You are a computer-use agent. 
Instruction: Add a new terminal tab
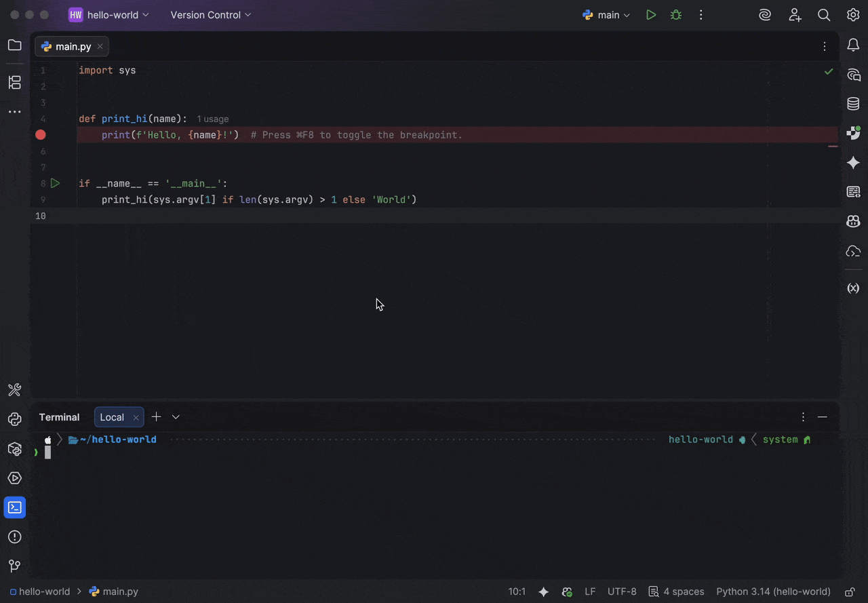point(156,417)
